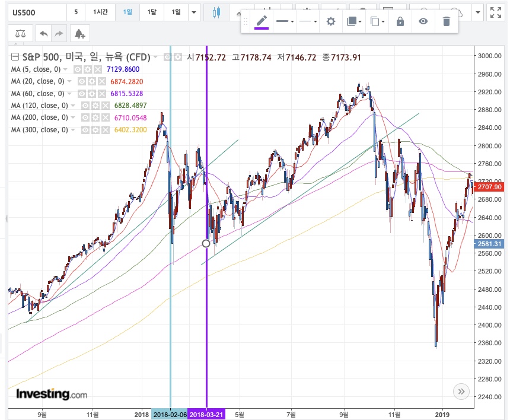Grab the floating toolbar drag handle
Image resolution: width=510 pixels, height=420 pixels.
pyautogui.click(x=246, y=21)
